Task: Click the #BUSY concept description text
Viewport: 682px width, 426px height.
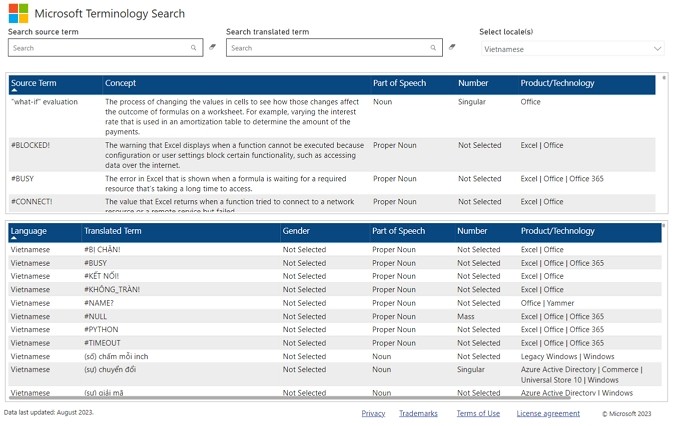Action: click(226, 184)
